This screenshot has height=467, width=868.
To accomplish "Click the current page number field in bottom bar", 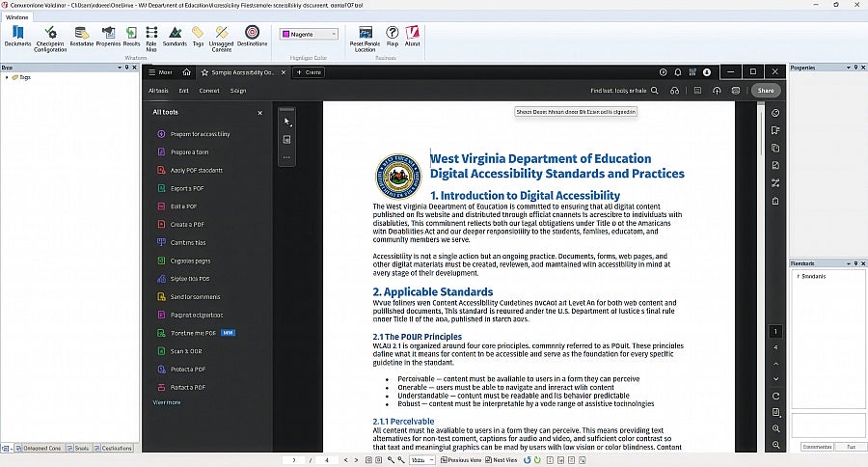I will [294, 460].
